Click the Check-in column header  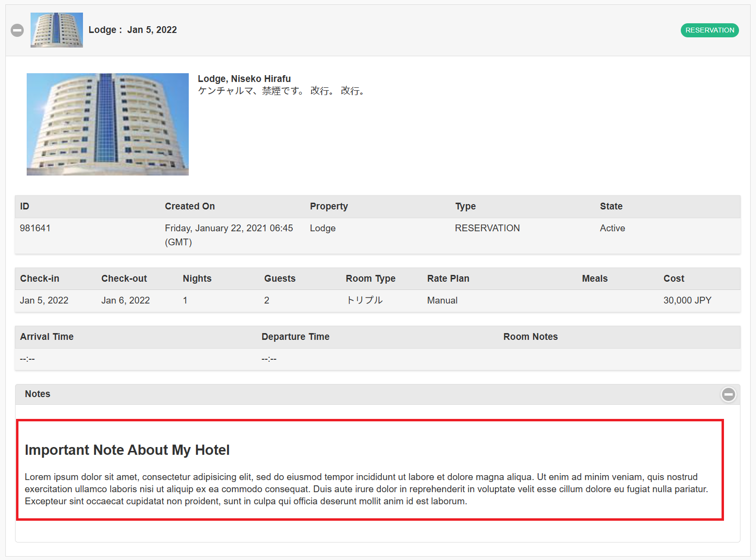click(x=40, y=279)
